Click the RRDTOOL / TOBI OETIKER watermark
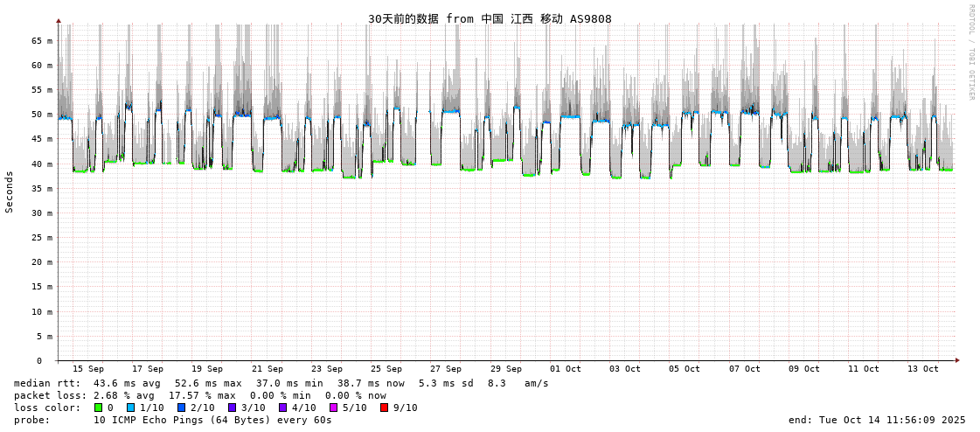 click(970, 52)
